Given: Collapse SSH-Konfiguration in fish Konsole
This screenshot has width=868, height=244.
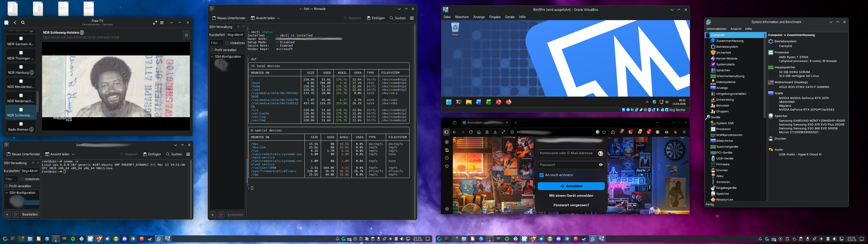Looking at the screenshot, I should click(x=212, y=57).
